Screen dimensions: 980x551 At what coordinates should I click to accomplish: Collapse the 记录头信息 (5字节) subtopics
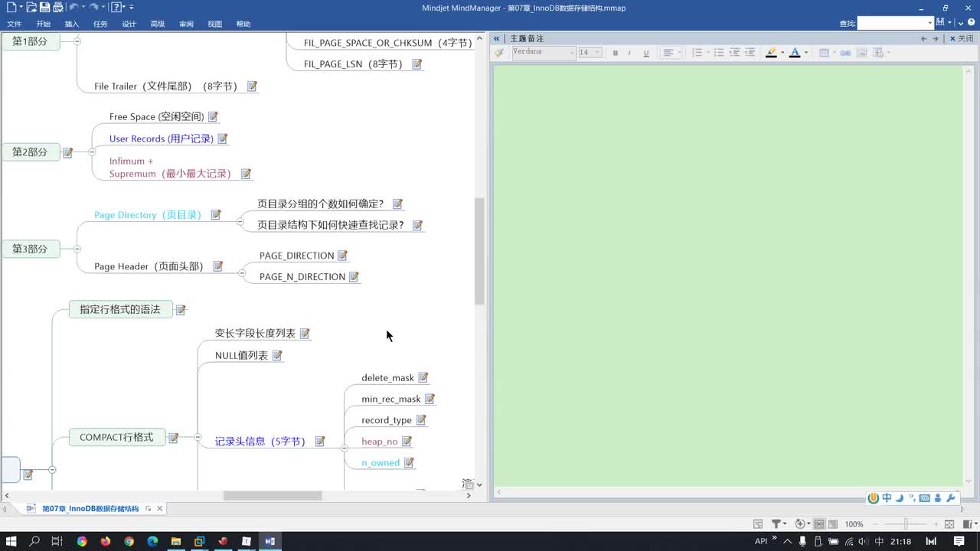pyautogui.click(x=344, y=448)
